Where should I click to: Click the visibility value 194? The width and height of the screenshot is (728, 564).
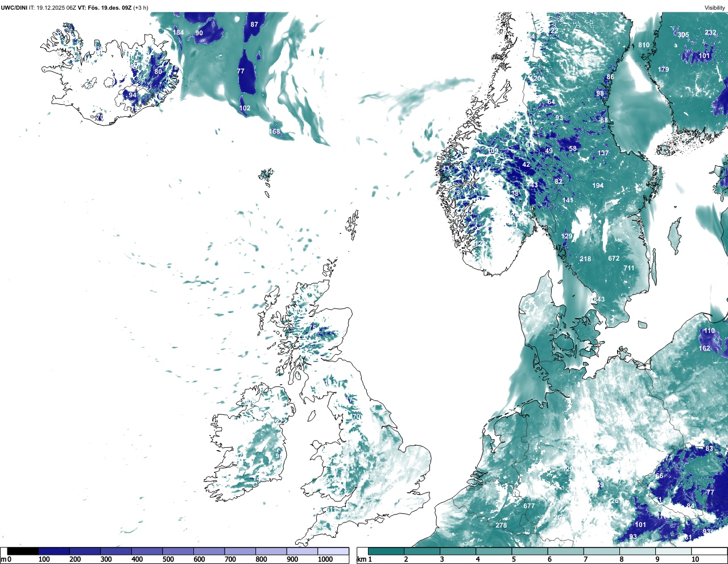(598, 186)
